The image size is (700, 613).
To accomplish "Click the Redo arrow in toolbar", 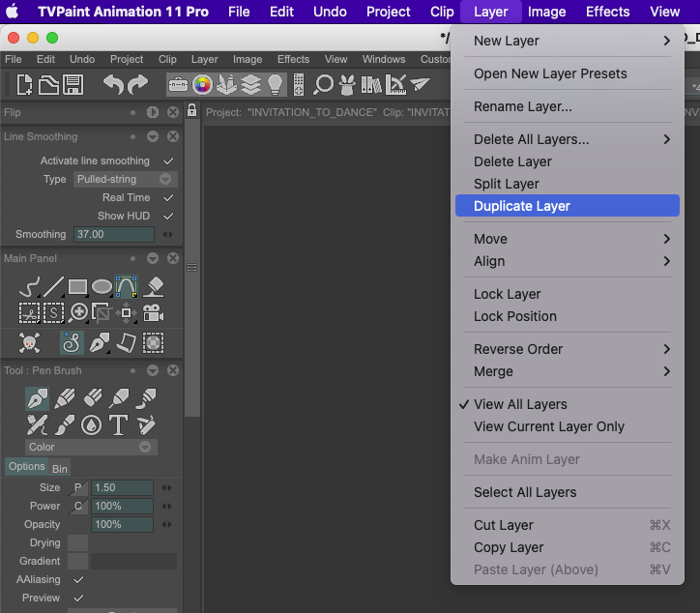I will tap(137, 84).
